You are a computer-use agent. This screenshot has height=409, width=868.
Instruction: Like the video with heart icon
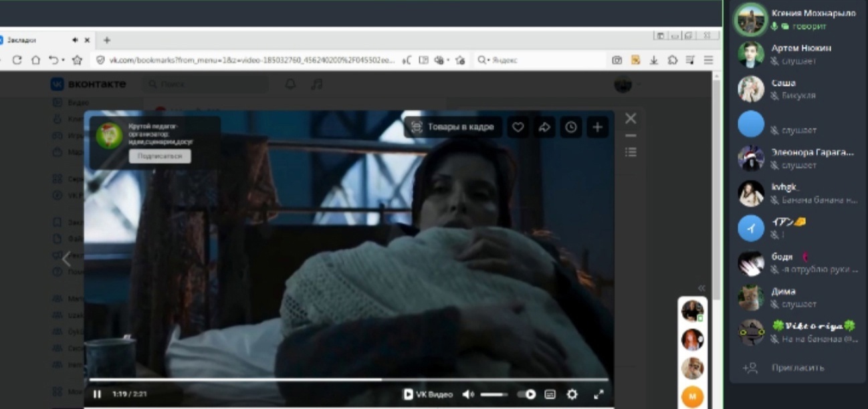[x=518, y=127]
